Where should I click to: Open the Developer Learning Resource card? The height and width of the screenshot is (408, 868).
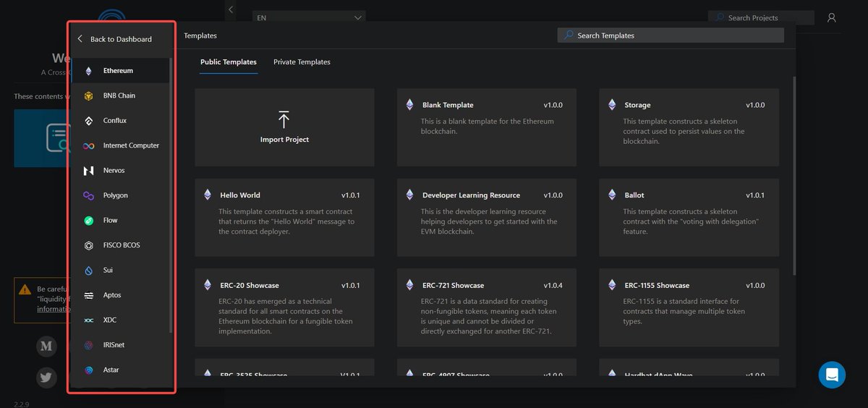click(487, 218)
